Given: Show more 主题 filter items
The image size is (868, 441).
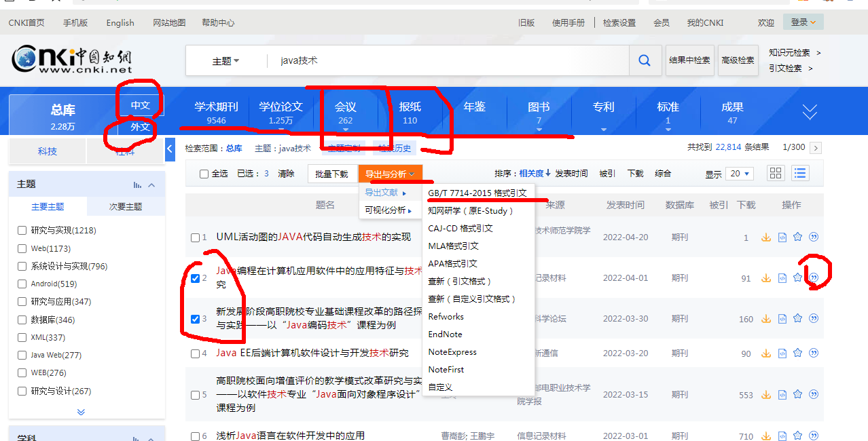Looking at the screenshot, I should (x=82, y=412).
